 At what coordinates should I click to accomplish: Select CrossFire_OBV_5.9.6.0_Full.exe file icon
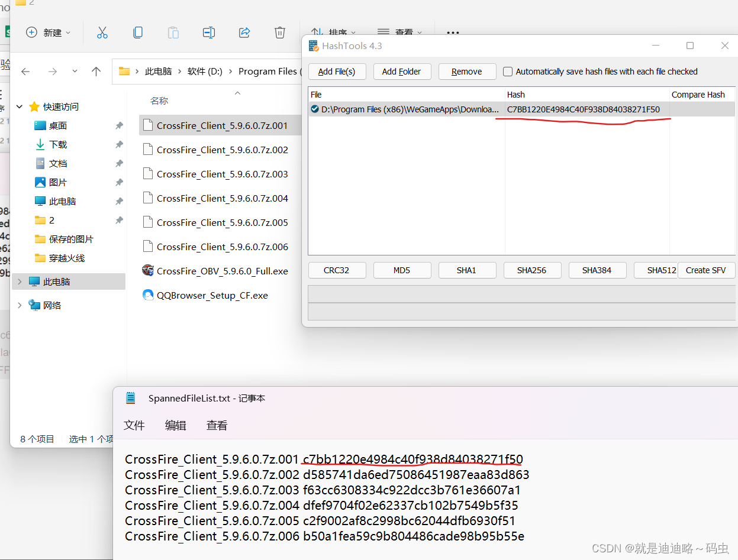pyautogui.click(x=148, y=270)
